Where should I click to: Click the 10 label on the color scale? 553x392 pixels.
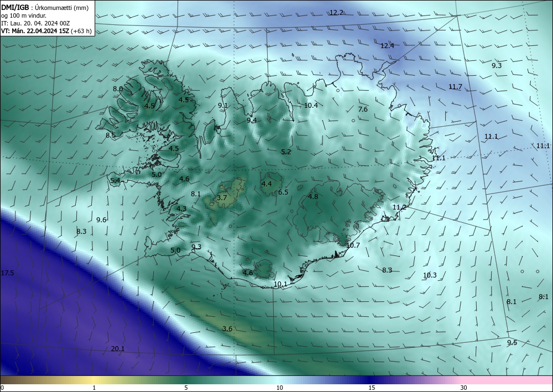pyautogui.click(x=280, y=388)
